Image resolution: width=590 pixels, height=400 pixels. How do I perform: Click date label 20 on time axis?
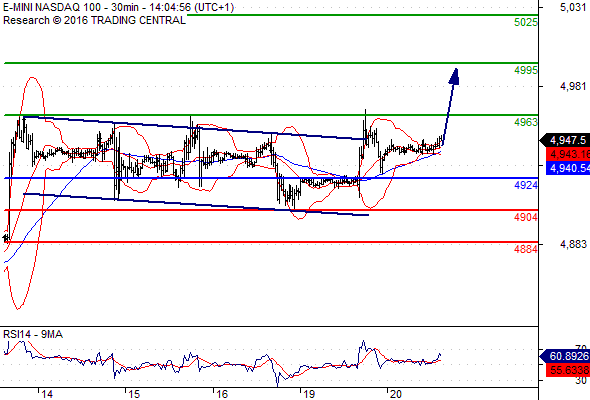[396, 394]
